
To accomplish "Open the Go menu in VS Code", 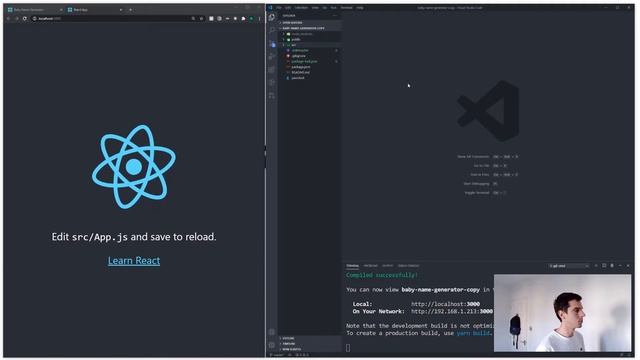I will click(x=324, y=8).
